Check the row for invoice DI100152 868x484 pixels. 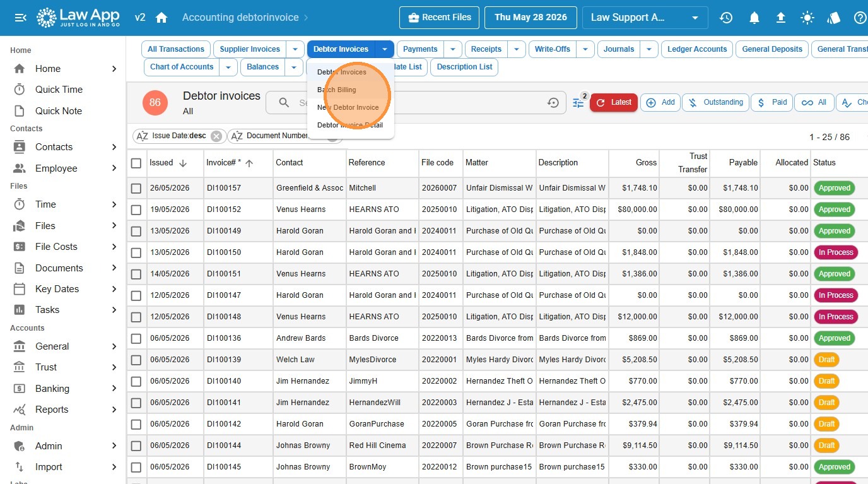136,210
